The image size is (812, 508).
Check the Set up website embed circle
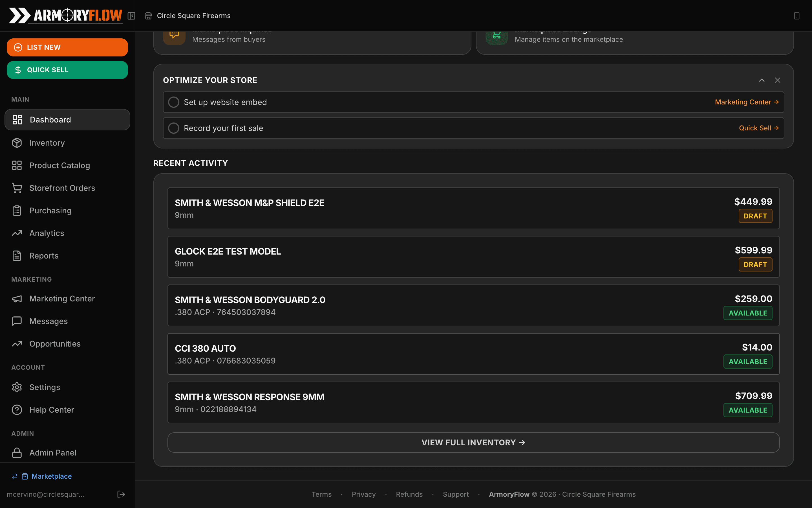(x=173, y=102)
